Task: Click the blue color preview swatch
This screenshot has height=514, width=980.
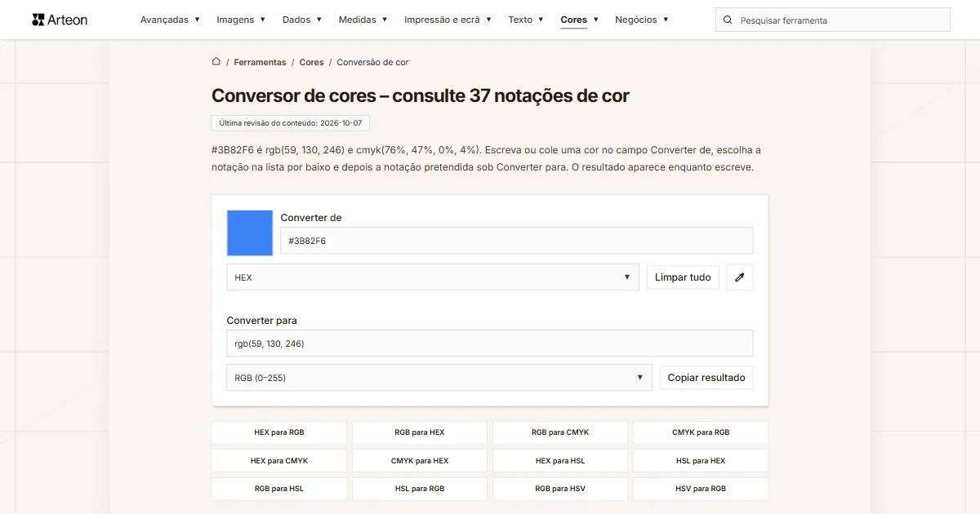Action: click(250, 233)
